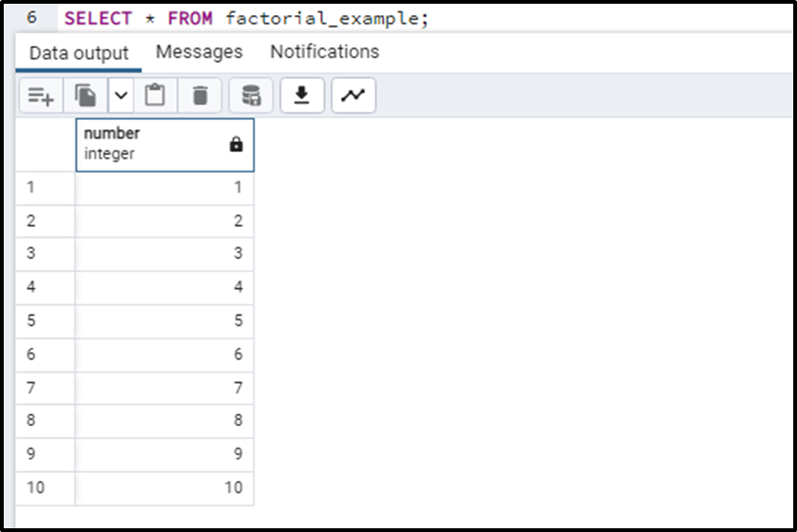
Task: Click the Add row icon
Action: click(x=41, y=95)
